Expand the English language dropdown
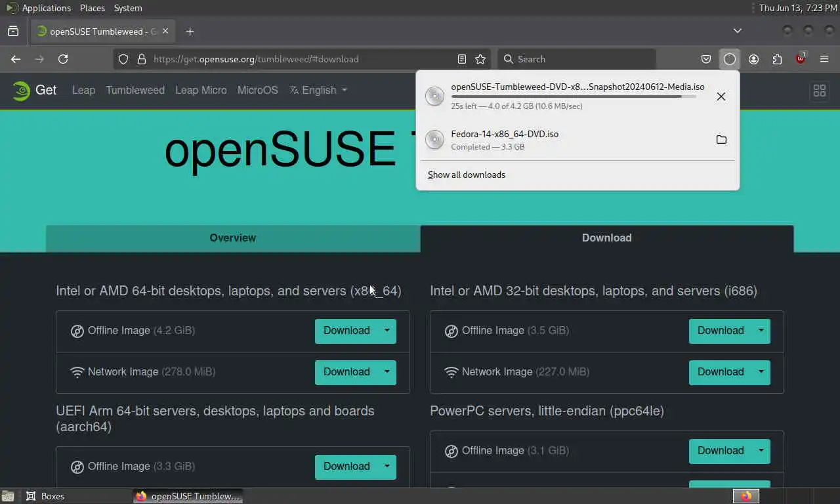 coord(318,90)
